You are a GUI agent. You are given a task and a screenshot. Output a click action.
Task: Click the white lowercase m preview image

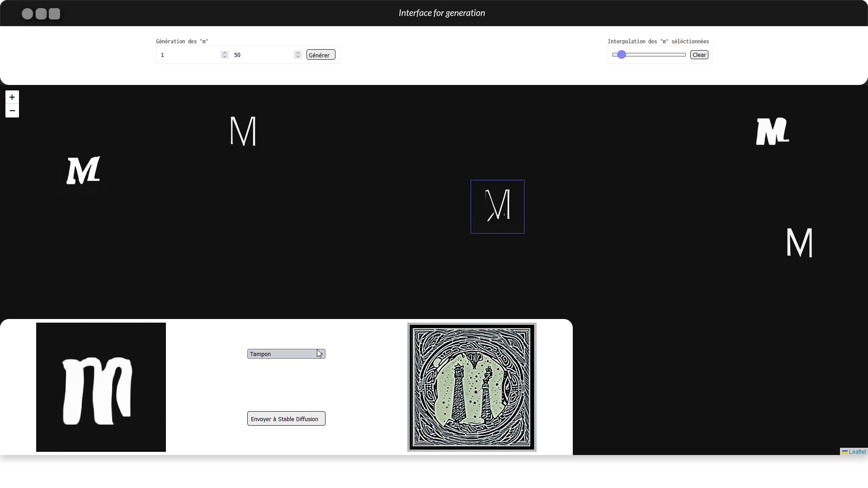click(x=101, y=387)
